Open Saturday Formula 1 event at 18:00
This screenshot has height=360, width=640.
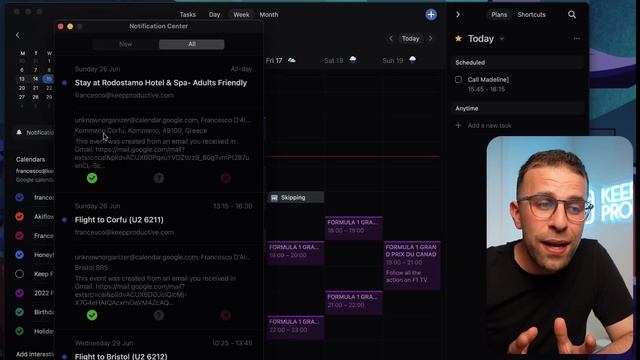coord(353,227)
